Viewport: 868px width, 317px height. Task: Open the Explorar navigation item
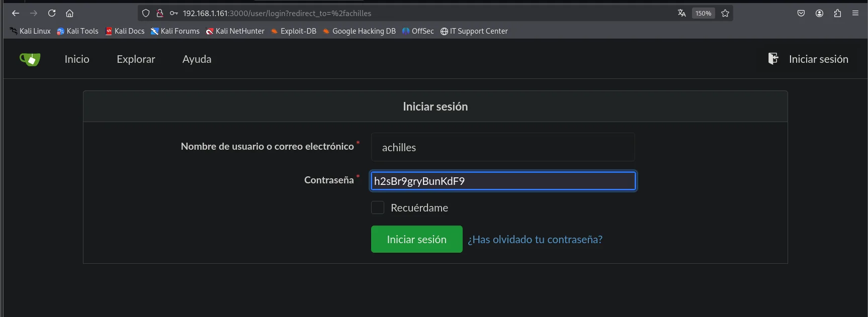point(136,59)
